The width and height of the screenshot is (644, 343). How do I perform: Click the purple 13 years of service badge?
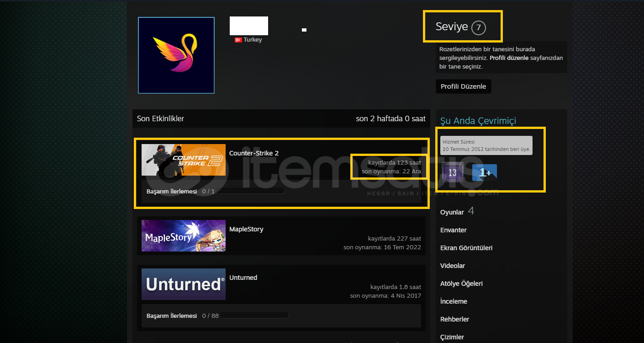tap(453, 173)
